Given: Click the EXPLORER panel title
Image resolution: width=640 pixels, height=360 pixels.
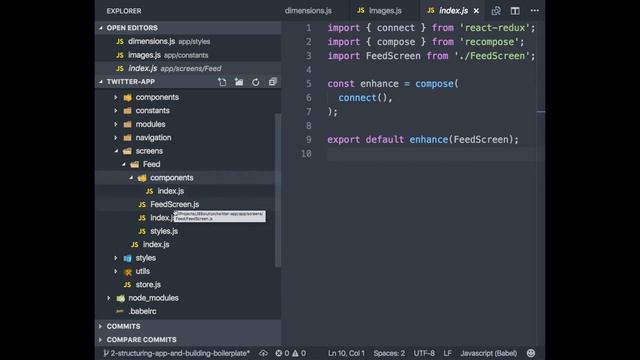Looking at the screenshot, I should click(124, 11).
